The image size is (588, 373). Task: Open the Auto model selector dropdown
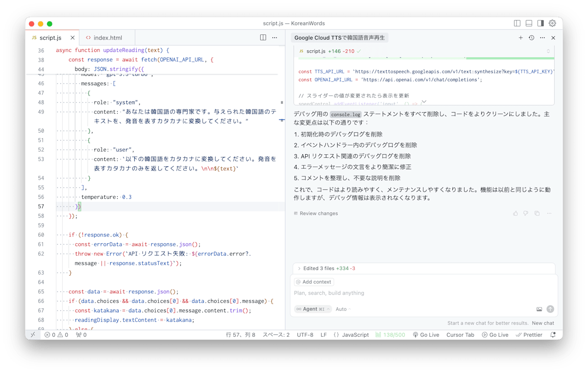click(342, 309)
